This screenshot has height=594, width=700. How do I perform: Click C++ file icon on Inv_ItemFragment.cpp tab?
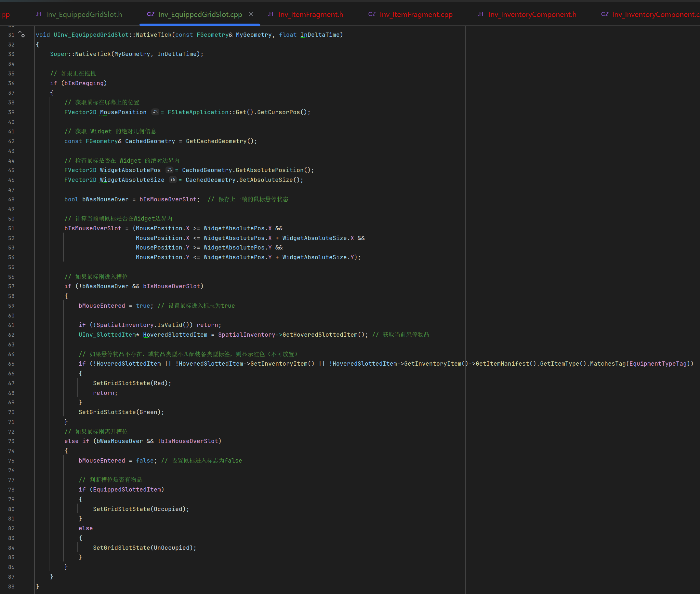[x=372, y=14]
